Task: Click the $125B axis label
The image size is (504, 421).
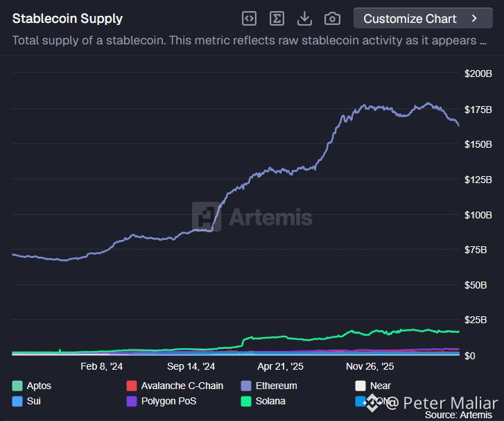Action: pos(478,180)
